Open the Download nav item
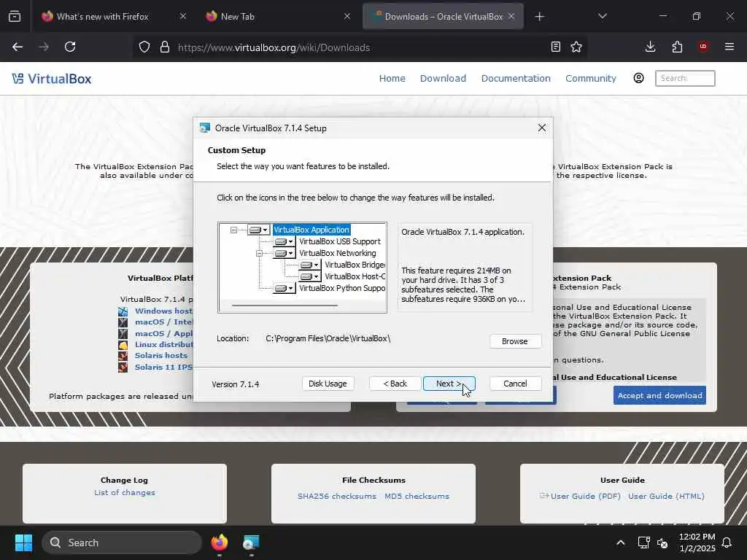The image size is (747, 560). tap(443, 79)
